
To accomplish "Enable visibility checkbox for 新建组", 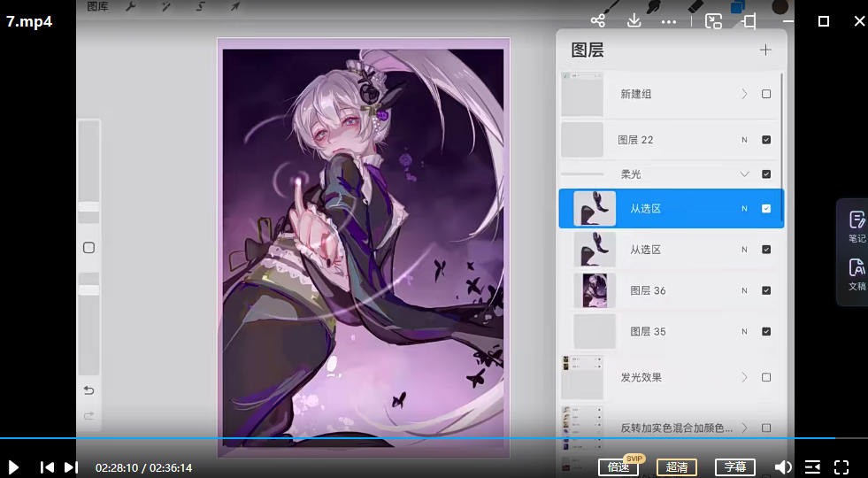I will [x=766, y=94].
